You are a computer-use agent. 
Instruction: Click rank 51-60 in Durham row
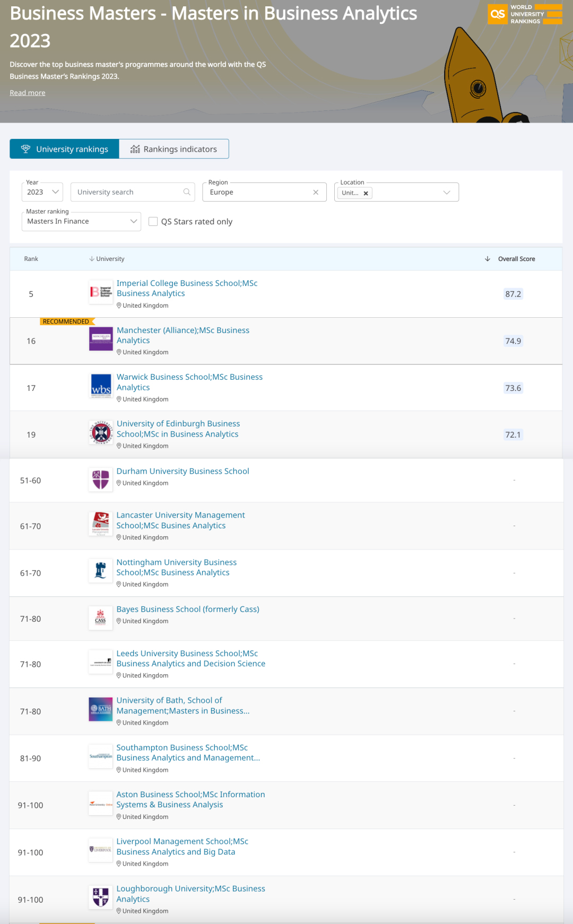(30, 481)
